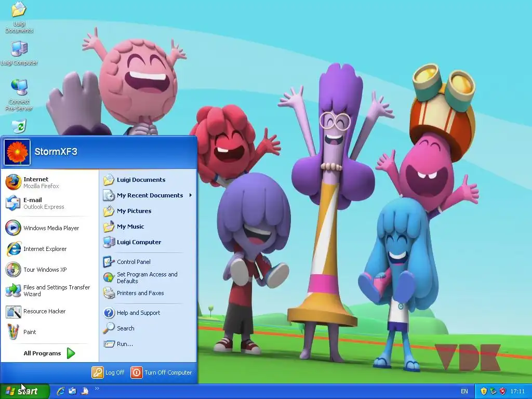Open Luigi Computer in the Start menu
The width and height of the screenshot is (532, 399).
pyautogui.click(x=148, y=242)
